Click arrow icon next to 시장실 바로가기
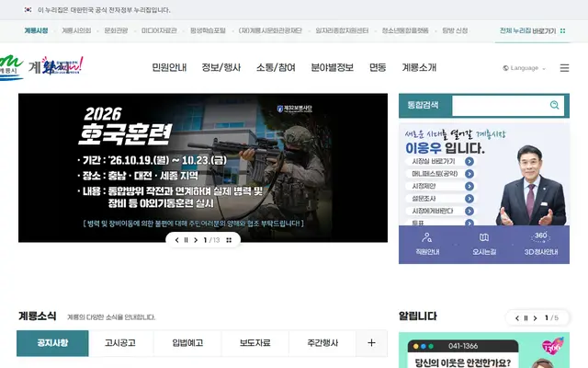The height and width of the screenshot is (368, 588). point(469,162)
